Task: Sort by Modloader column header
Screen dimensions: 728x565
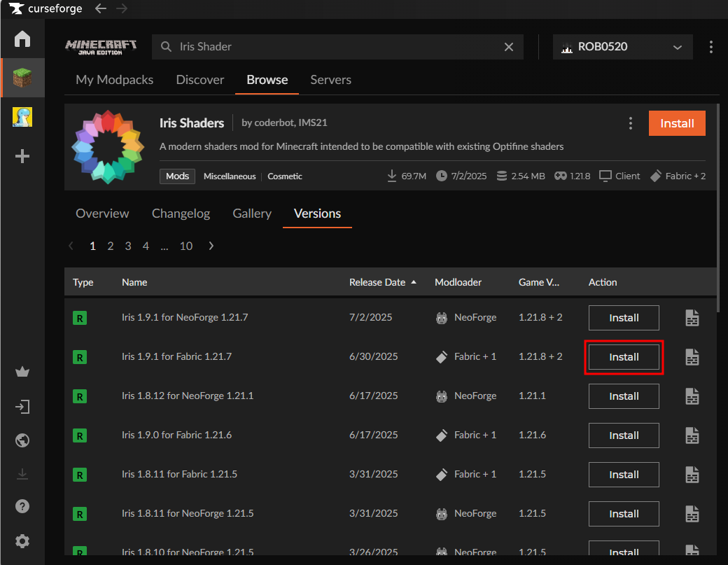Action: click(x=458, y=282)
